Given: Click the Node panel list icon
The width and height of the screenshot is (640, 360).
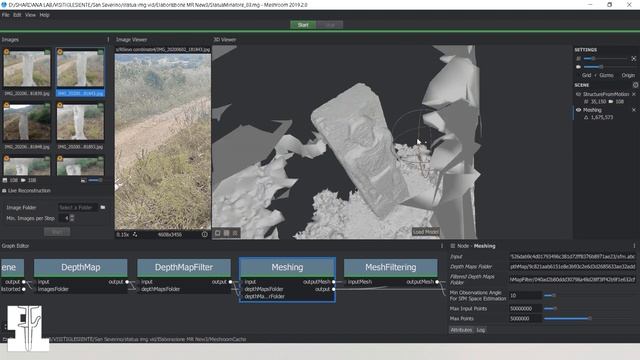Looking at the screenshot, I should [452, 246].
